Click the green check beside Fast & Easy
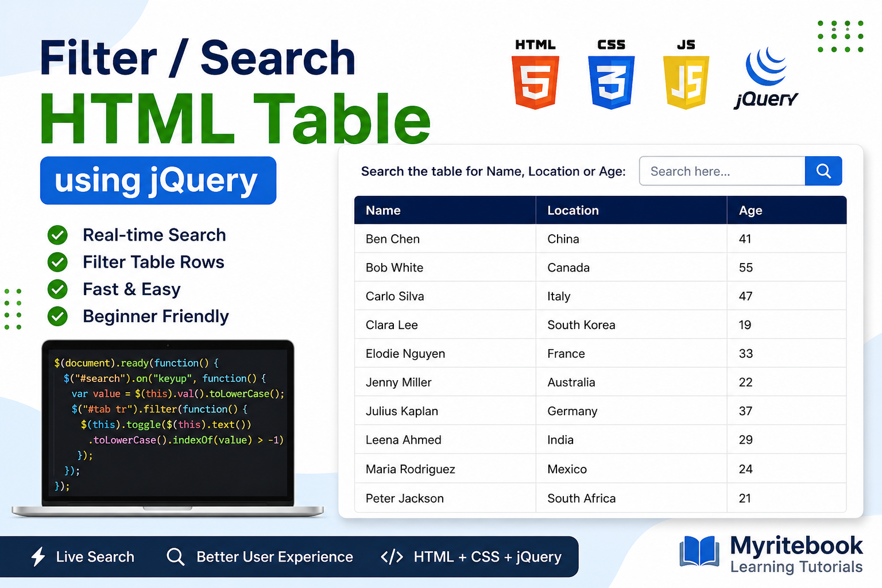This screenshot has width=882, height=588. point(57,289)
